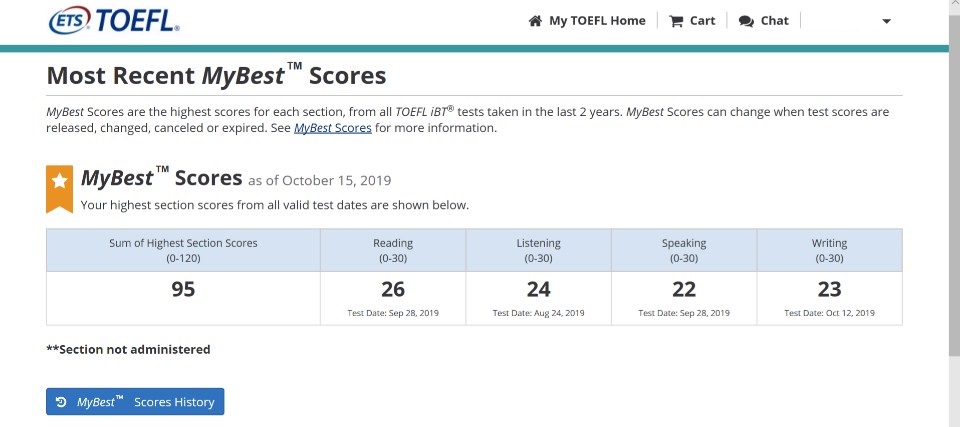Select the Reading score 26 cell

(x=393, y=298)
